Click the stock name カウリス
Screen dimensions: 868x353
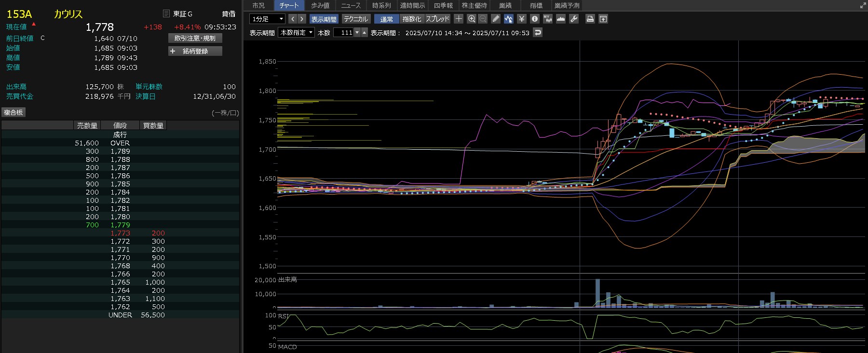[68, 14]
